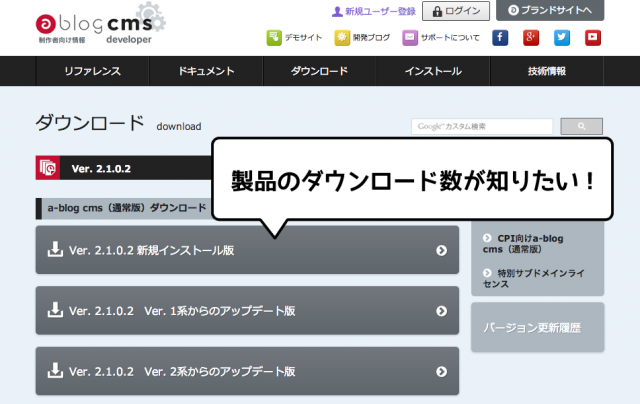Click the red Ver. 2.1.0.2 header icon
Viewport: 640px width, 404px height.
48,168
